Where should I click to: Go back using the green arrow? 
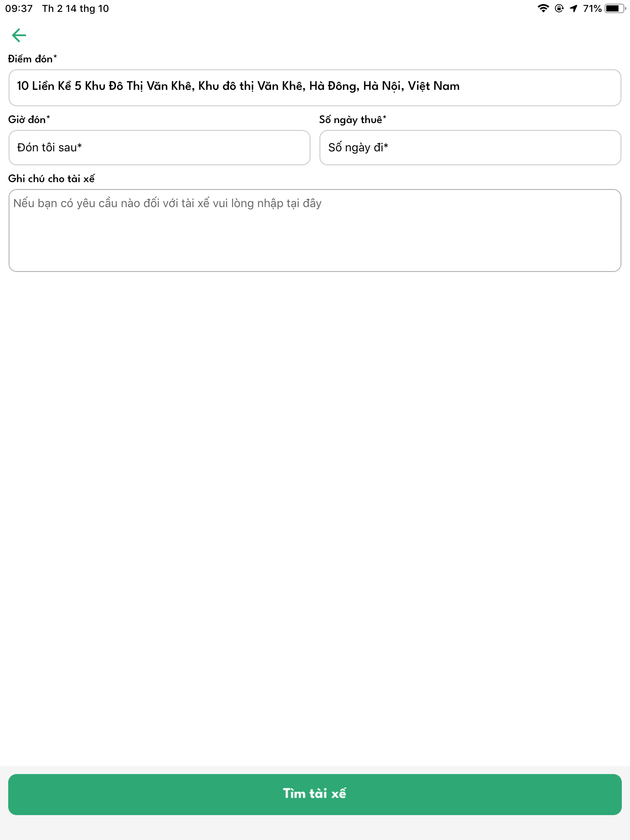[x=19, y=35]
